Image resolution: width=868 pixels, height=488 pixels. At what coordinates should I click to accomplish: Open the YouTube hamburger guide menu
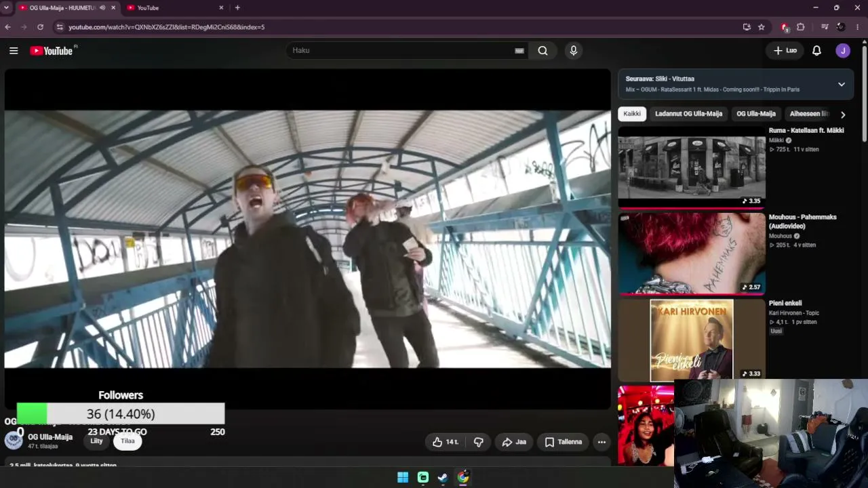(14, 51)
